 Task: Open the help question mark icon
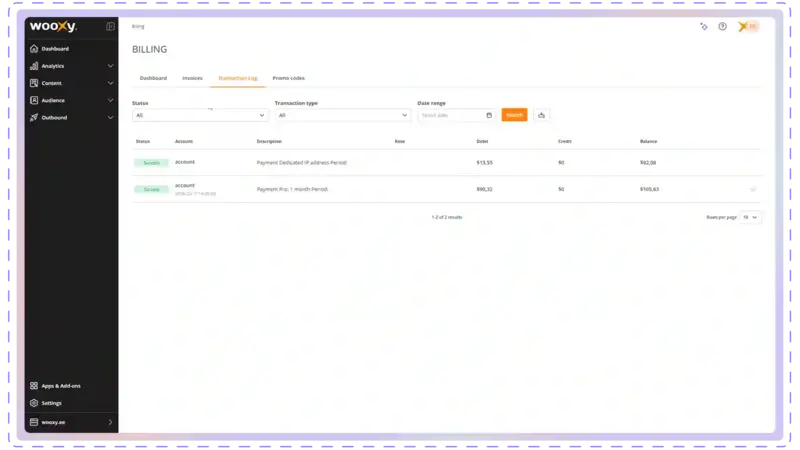coord(722,27)
